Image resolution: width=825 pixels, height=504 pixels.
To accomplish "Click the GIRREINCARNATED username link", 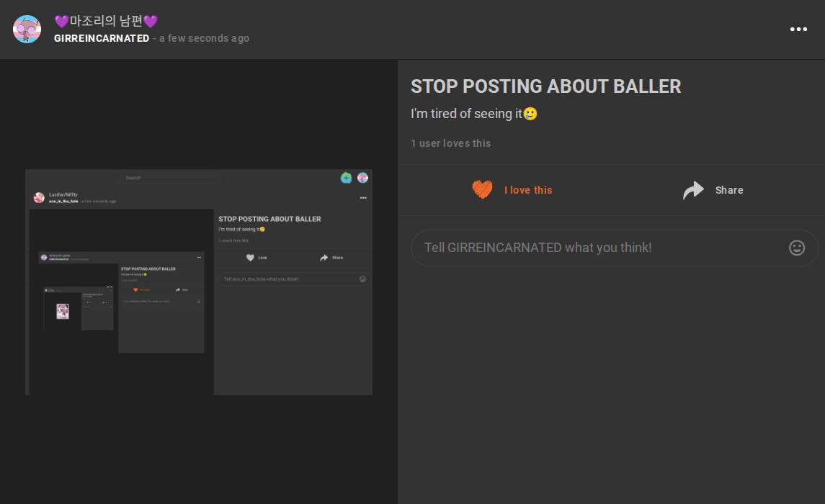I will click(102, 38).
